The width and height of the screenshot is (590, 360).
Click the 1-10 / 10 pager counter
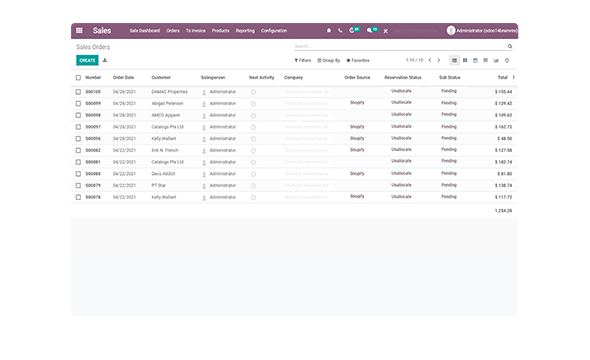pyautogui.click(x=414, y=60)
